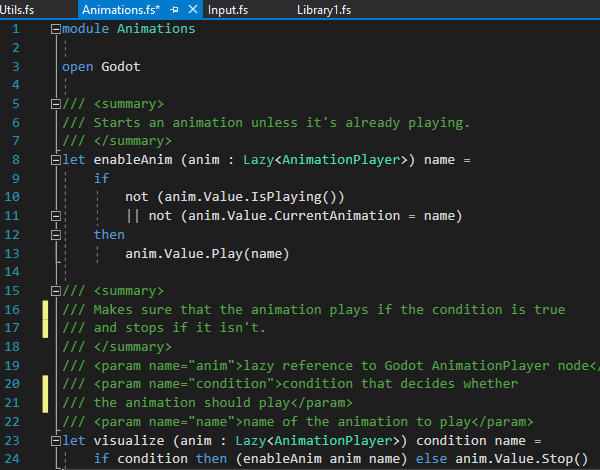600x470 pixels.
Task: Switch to the Library1.fs tab
Action: click(325, 9)
